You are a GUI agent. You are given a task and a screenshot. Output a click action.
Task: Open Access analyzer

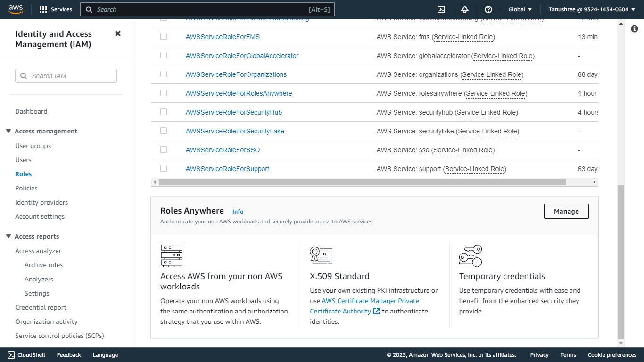point(38,251)
